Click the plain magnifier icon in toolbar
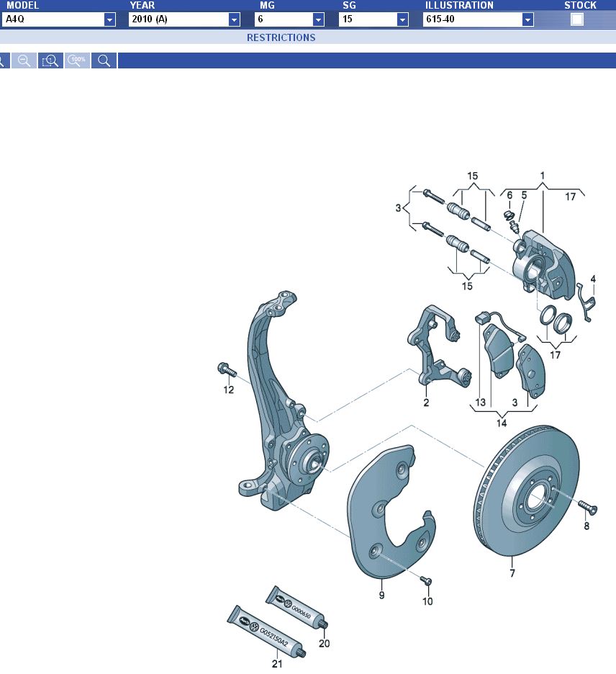This screenshot has width=616, height=674. 104,61
